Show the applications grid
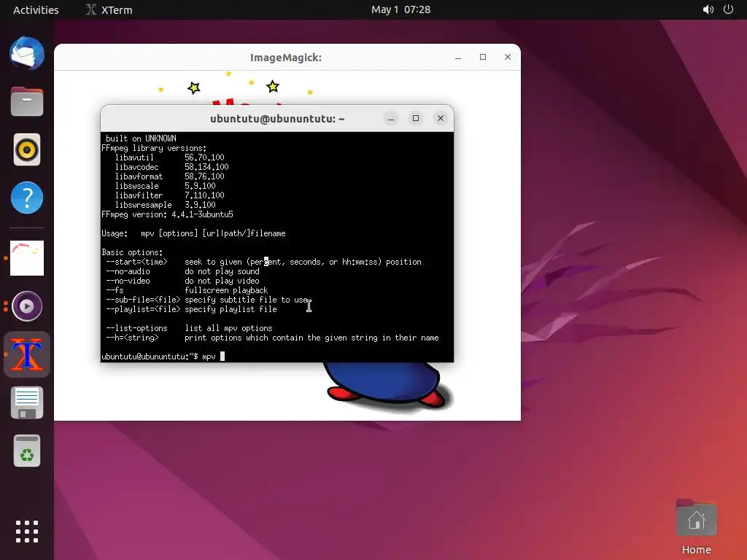The height and width of the screenshot is (560, 747). (x=27, y=532)
